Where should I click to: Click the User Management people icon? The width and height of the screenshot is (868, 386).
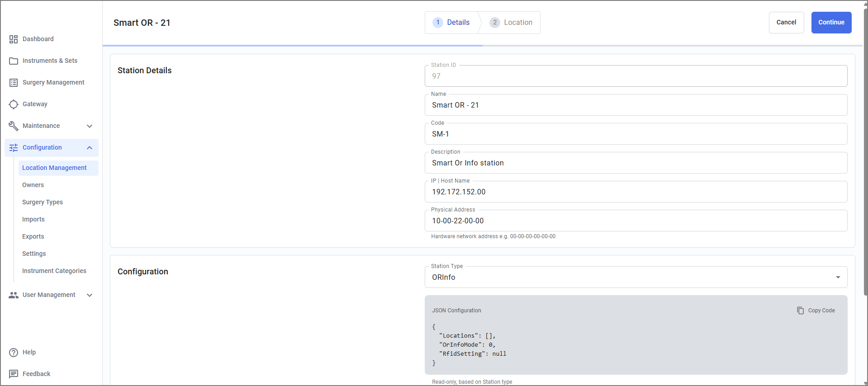pos(14,295)
